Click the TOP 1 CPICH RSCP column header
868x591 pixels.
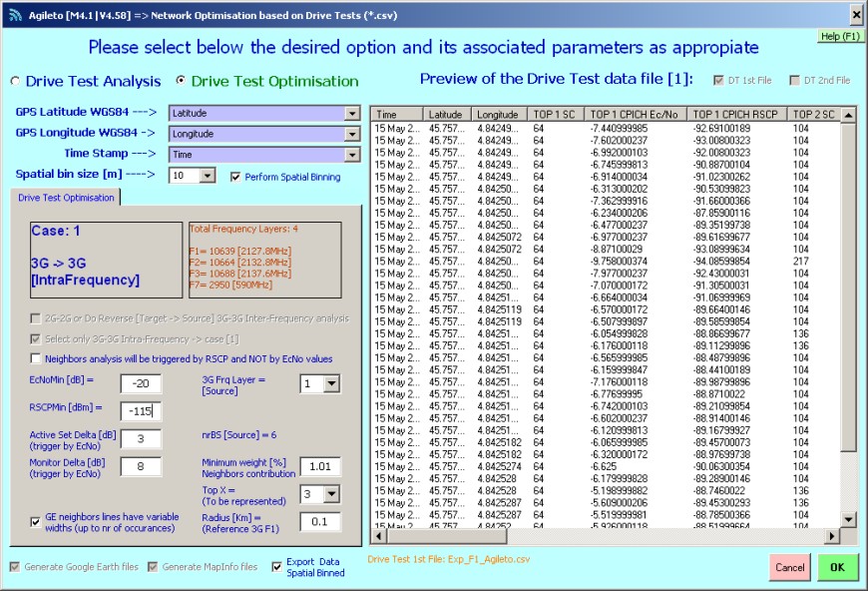tap(737, 115)
